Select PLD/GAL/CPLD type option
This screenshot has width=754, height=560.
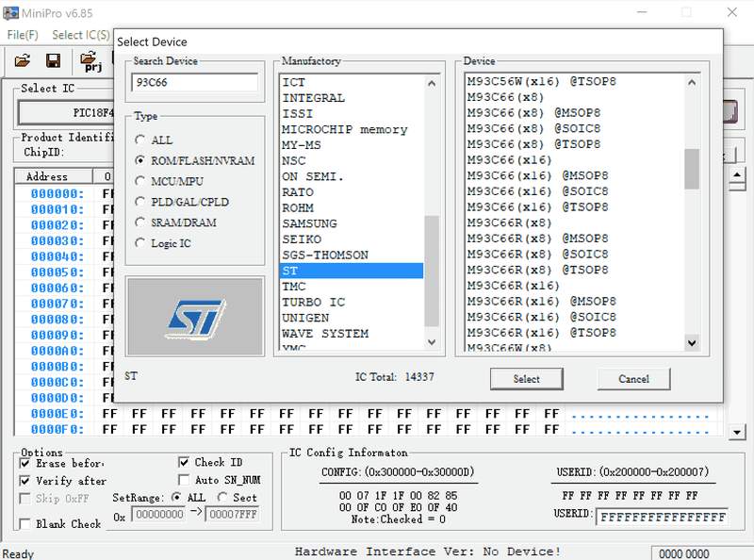(139, 202)
